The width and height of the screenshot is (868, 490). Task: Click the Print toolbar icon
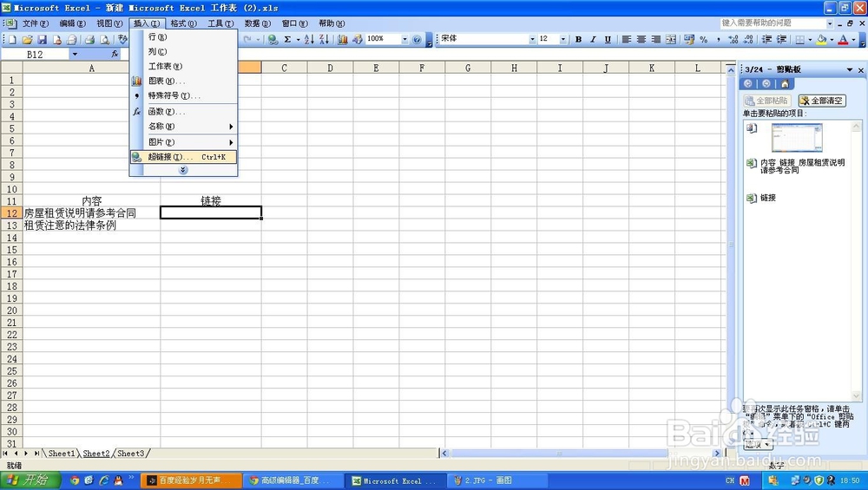[89, 39]
